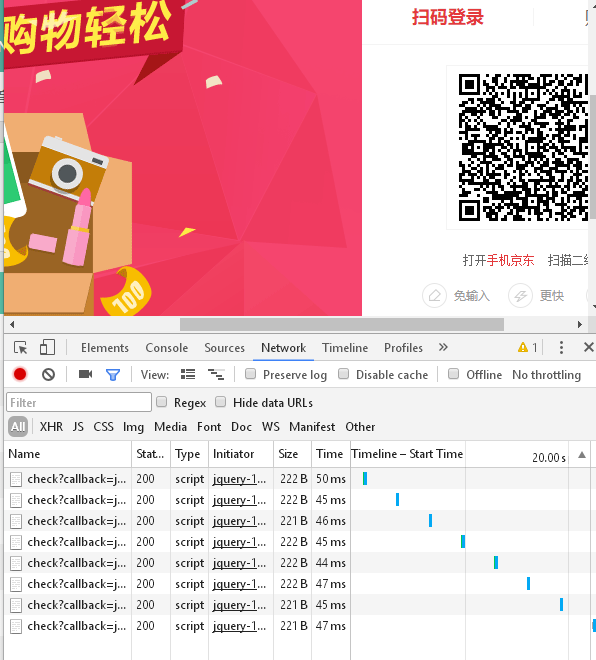Click the 手机京东 red link
Viewport: 596px width, 660px height.
pyautogui.click(x=511, y=260)
